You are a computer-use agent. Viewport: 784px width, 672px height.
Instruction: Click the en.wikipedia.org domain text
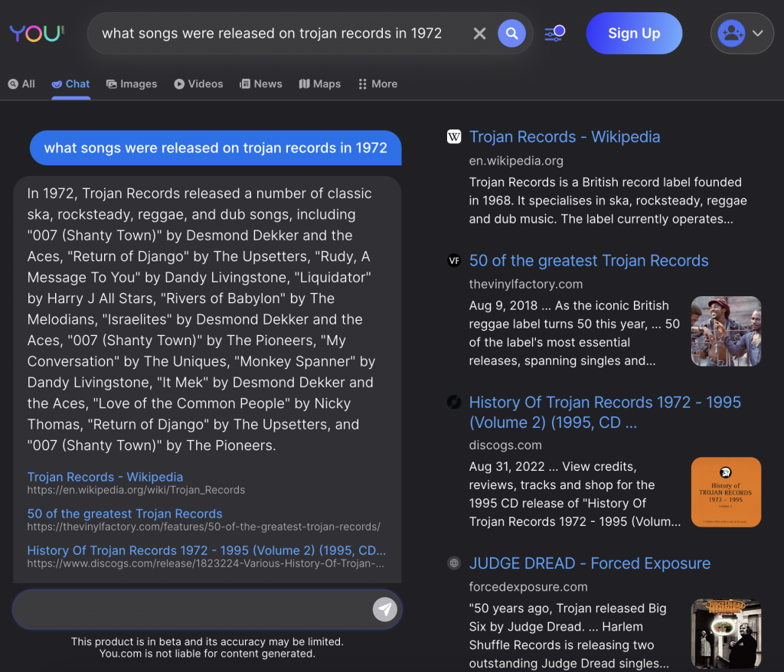click(516, 161)
